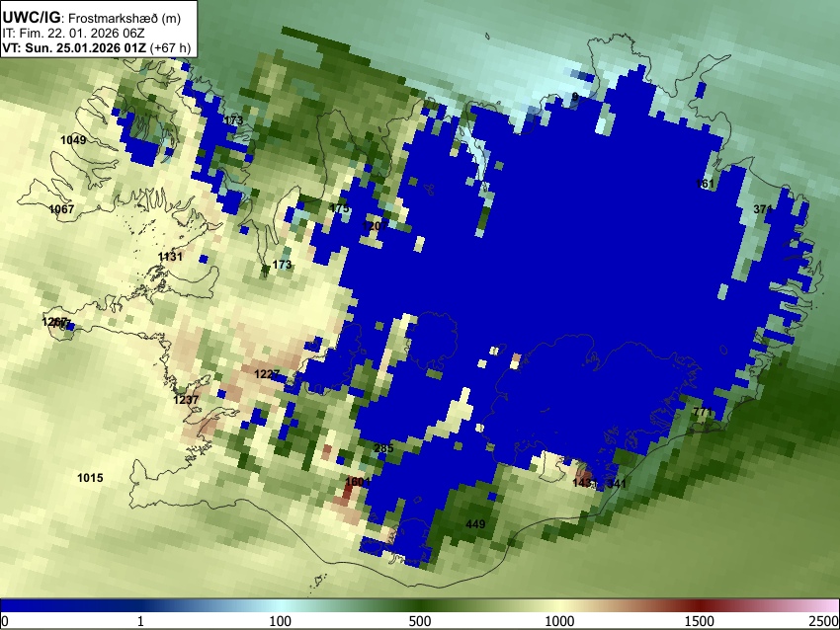Screen dimensions: 840x630
Task: Click the color scale tick label "2500"
Action: tap(825, 621)
